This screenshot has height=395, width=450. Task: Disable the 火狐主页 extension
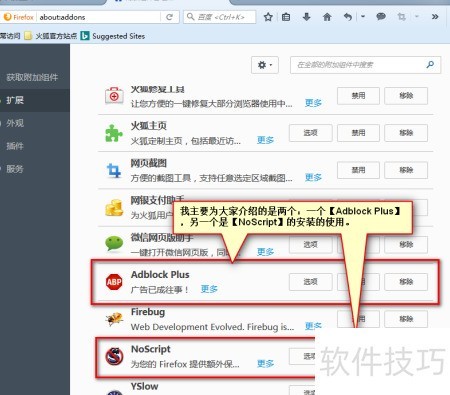click(358, 133)
